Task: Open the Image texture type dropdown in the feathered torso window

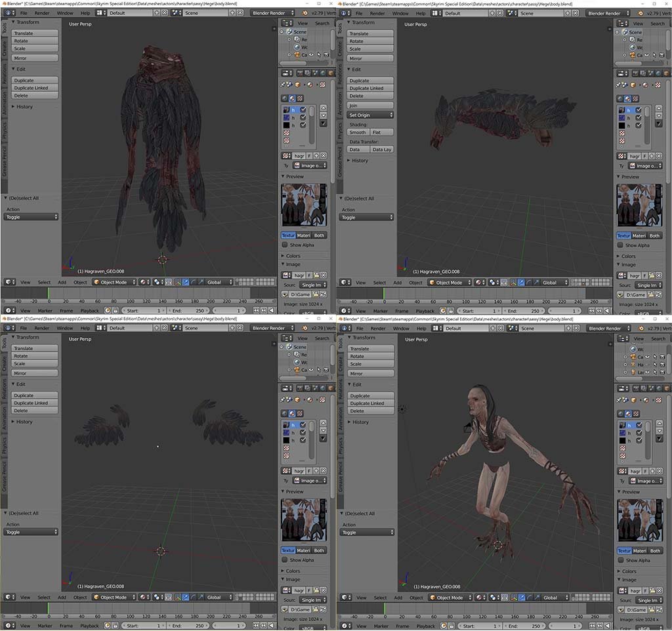Action: point(310,165)
